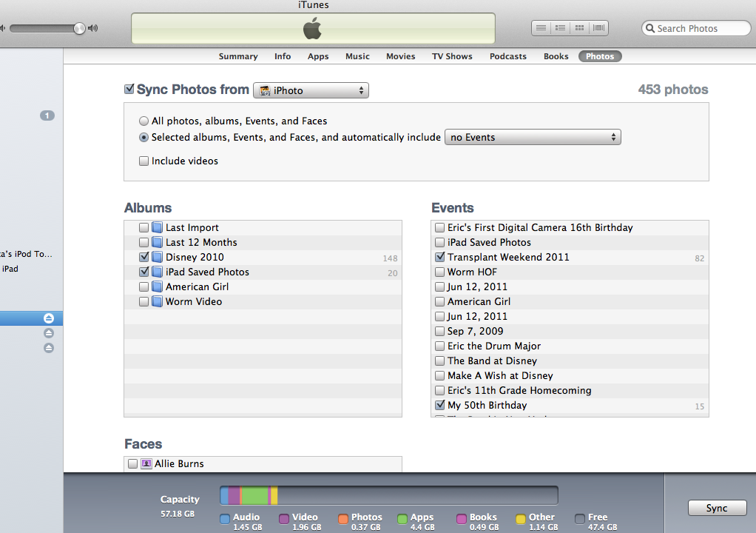The height and width of the screenshot is (533, 756).
Task: Switch to the Music tab
Action: 357,56
